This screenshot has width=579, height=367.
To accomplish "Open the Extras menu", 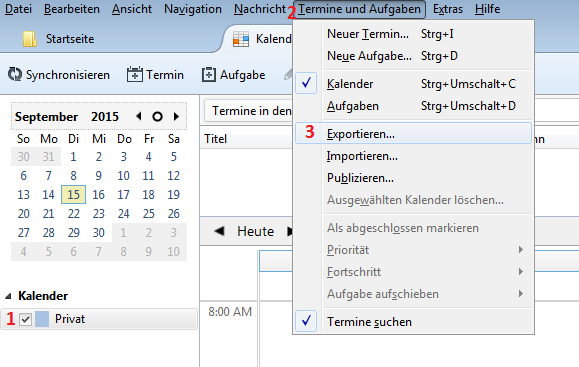I will pyautogui.click(x=448, y=9).
